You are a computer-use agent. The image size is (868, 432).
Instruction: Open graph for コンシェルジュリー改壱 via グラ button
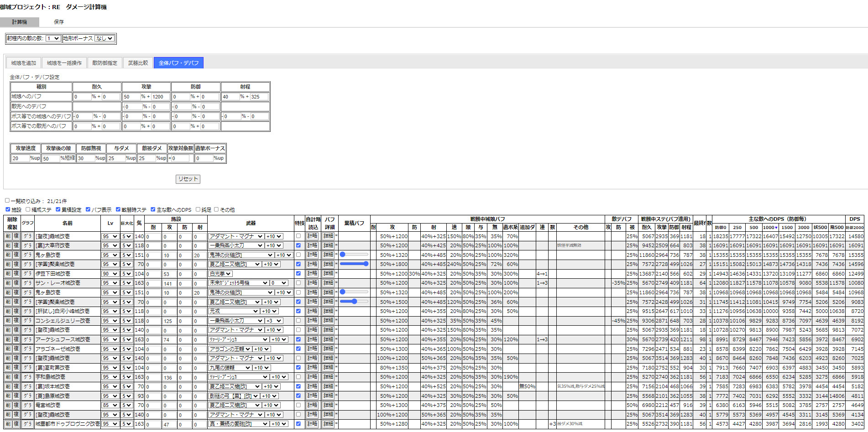coord(27,321)
